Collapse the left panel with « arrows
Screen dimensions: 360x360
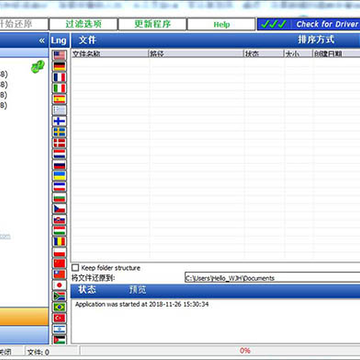pyautogui.click(x=42, y=41)
